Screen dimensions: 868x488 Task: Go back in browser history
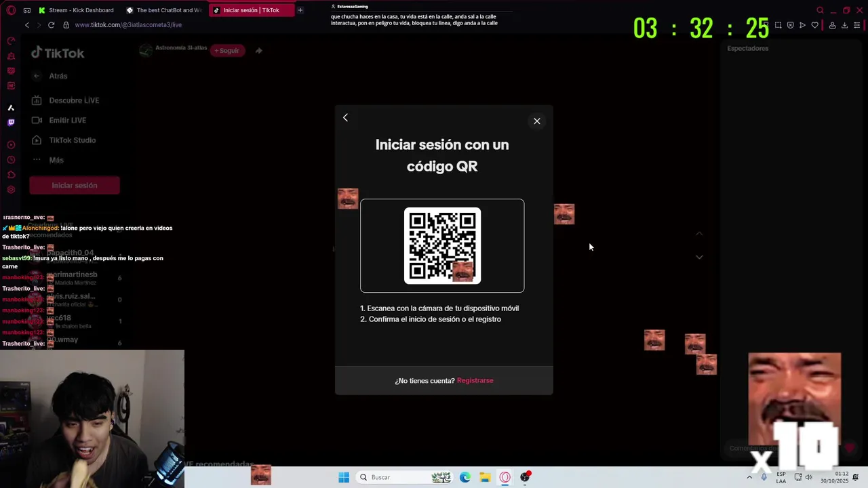click(x=27, y=25)
